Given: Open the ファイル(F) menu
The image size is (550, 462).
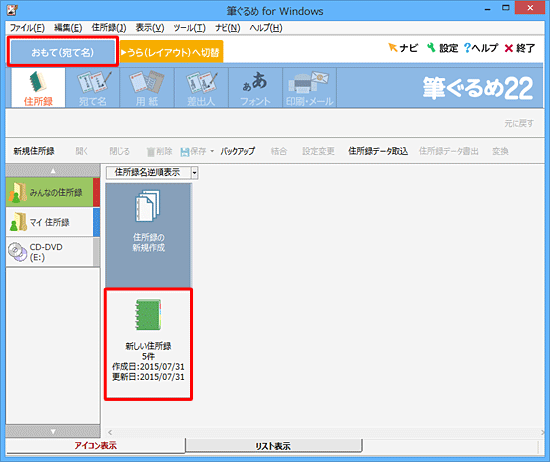Looking at the screenshot, I should click(x=27, y=28).
